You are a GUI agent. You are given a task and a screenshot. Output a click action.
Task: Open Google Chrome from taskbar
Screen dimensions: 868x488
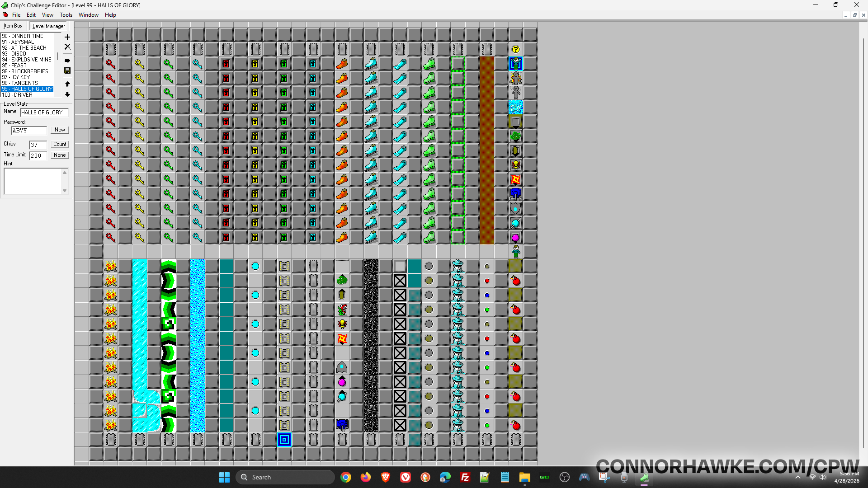[346, 477]
